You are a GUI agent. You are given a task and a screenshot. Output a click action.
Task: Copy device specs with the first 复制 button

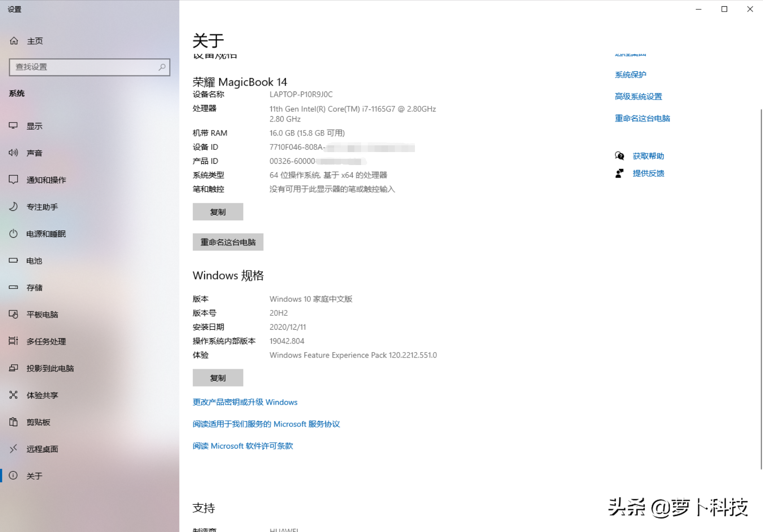pyautogui.click(x=218, y=212)
